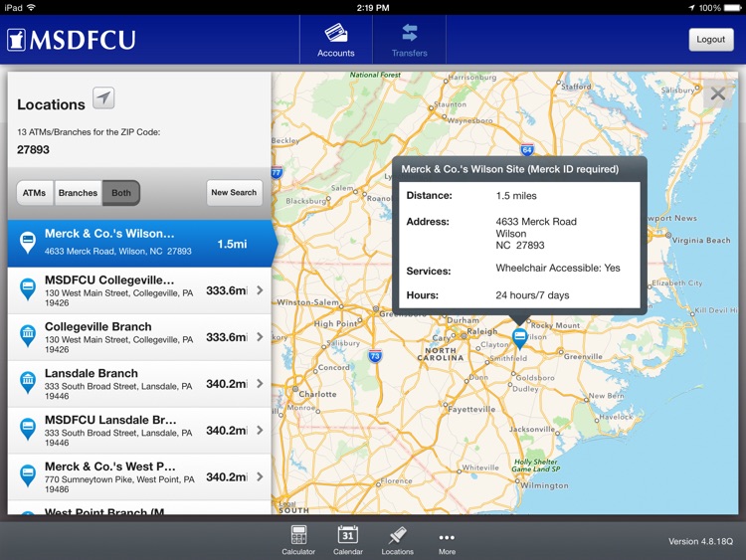This screenshot has height=560, width=746.
Task: Tap branch pin icon for Collegeville Branch
Action: click(28, 335)
